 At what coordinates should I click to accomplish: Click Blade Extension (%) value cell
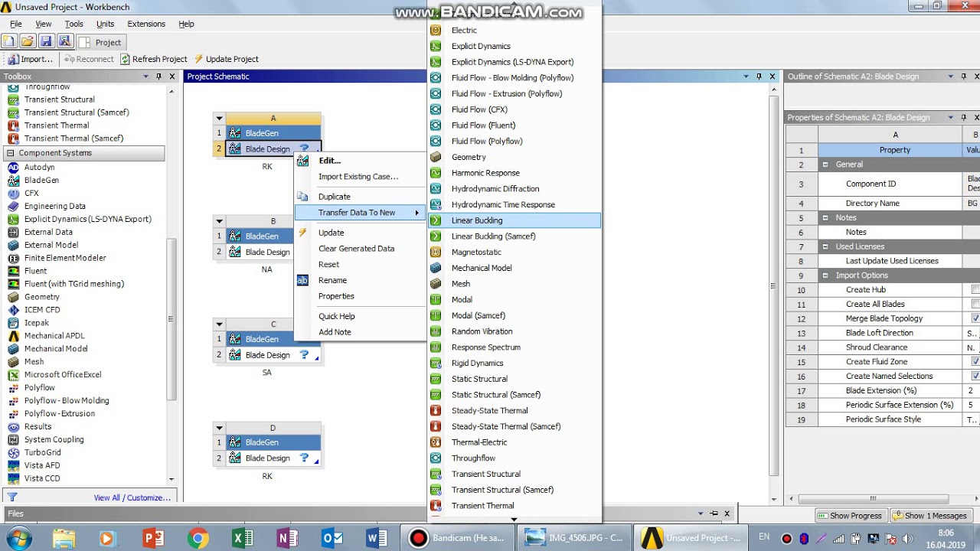click(x=972, y=390)
